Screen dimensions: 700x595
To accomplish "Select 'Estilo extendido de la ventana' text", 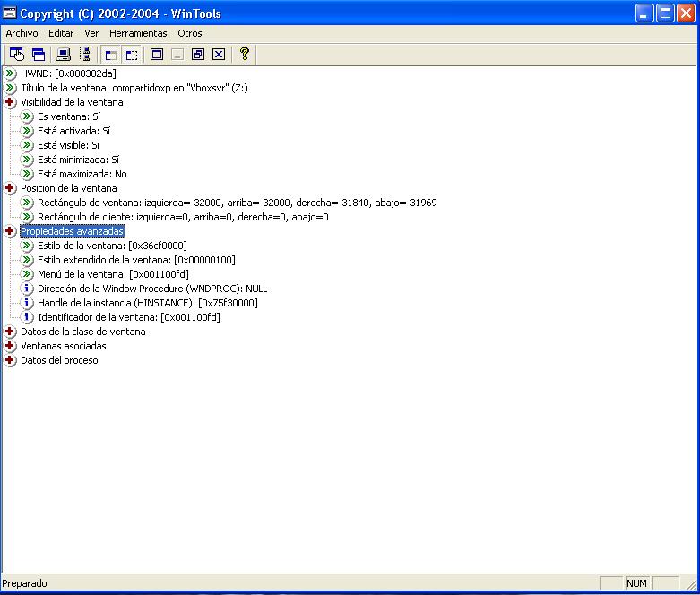I will click(x=136, y=260).
